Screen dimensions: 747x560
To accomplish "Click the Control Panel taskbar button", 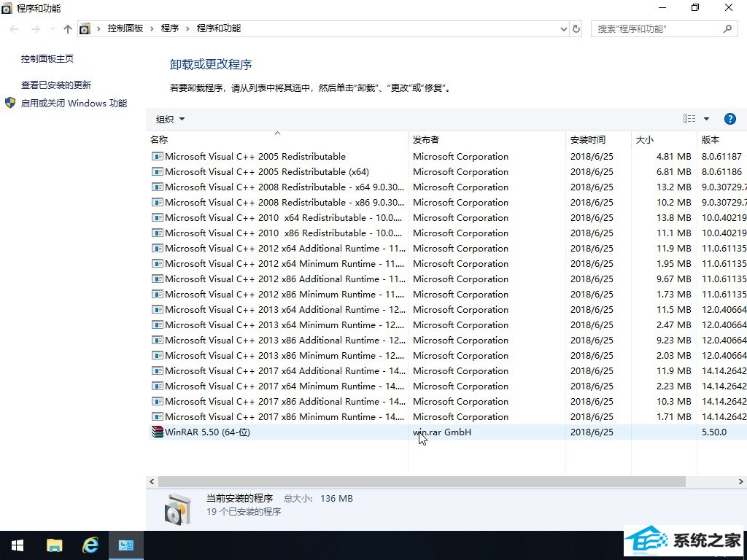I will click(126, 545).
